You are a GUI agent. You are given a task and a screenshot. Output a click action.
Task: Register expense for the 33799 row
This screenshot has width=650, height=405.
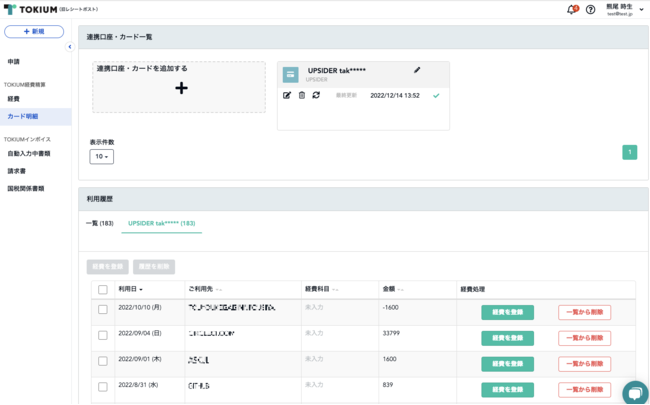point(507,338)
